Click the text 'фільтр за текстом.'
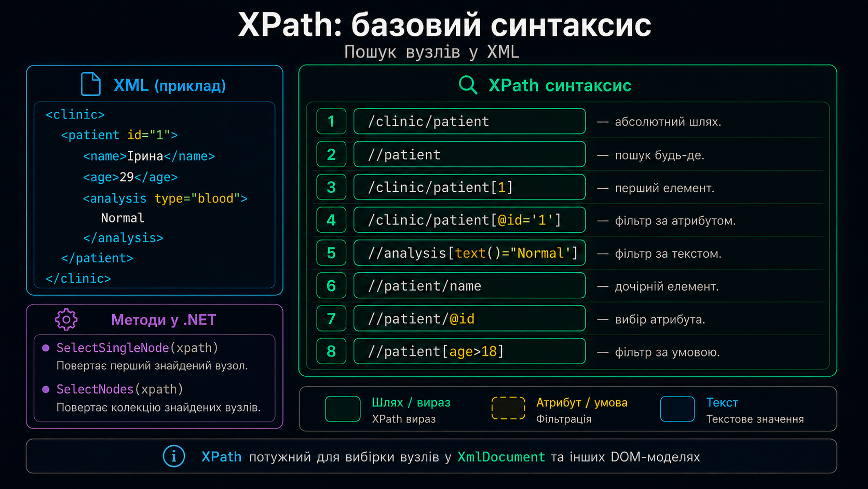 pos(668,254)
